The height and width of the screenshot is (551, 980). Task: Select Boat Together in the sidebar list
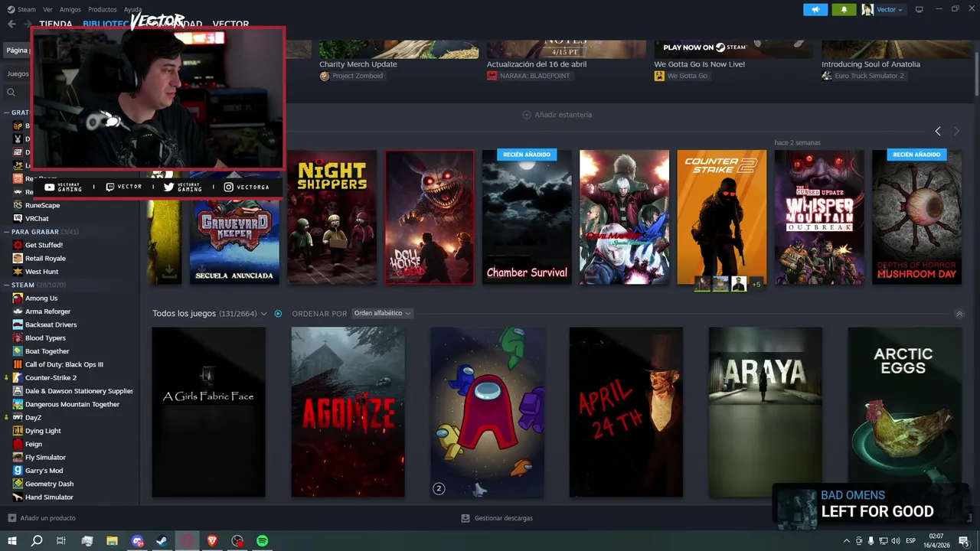(47, 351)
